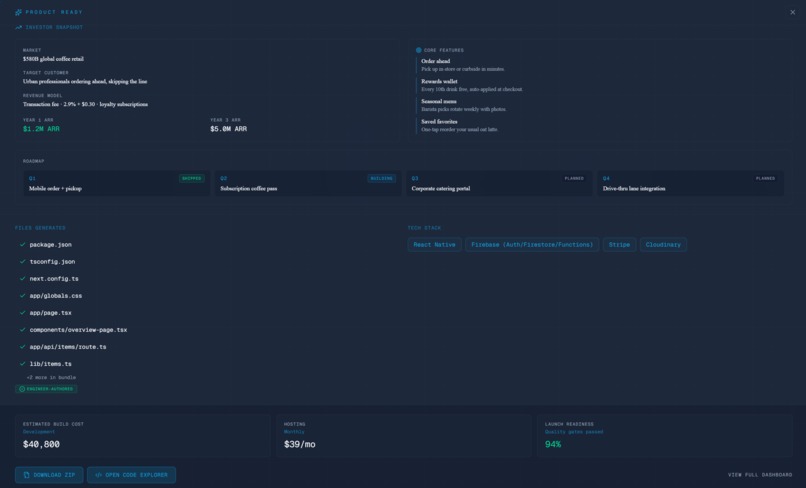806x488 pixels.
Task: Click the Order ahead feature title
Action: point(435,61)
